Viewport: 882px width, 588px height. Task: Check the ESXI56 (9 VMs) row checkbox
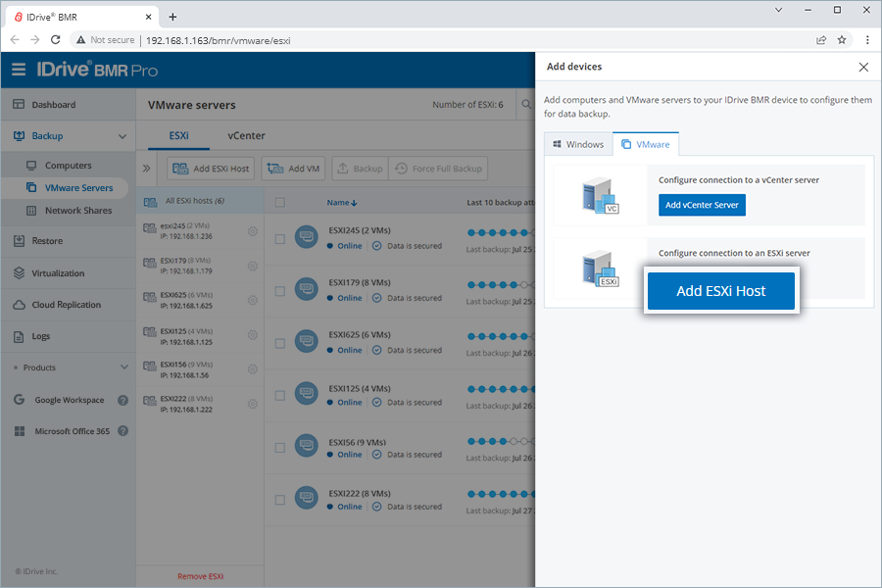pos(280,448)
